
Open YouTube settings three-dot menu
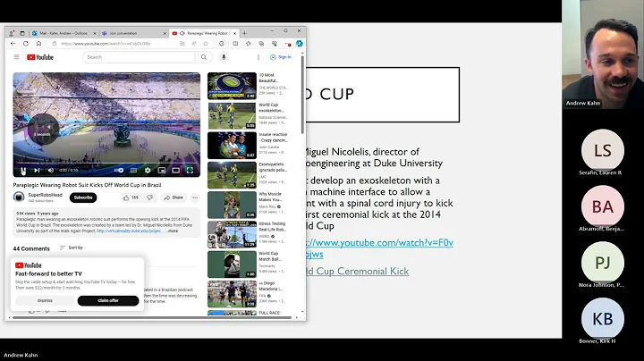(x=258, y=57)
